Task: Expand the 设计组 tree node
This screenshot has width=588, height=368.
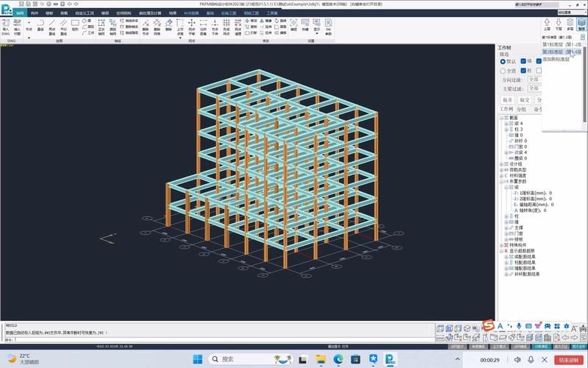Action: (501, 164)
